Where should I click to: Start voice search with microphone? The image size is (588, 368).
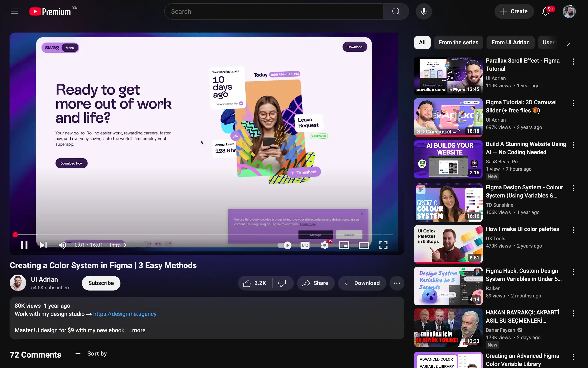click(423, 11)
